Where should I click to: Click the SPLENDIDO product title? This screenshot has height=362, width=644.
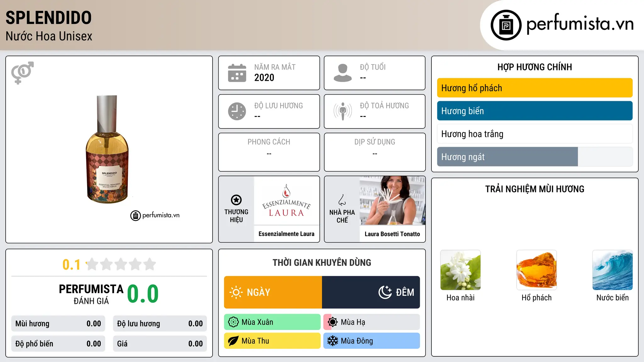[x=49, y=18]
